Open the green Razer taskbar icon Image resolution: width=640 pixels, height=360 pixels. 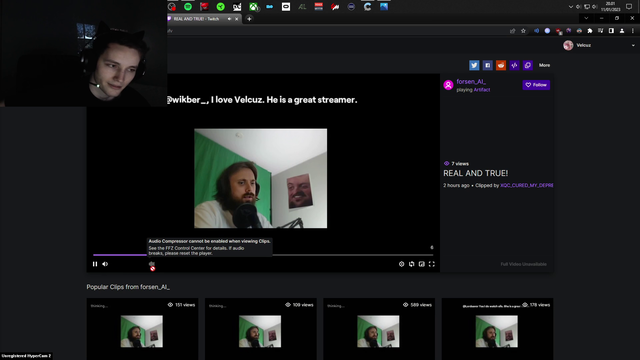(220, 7)
